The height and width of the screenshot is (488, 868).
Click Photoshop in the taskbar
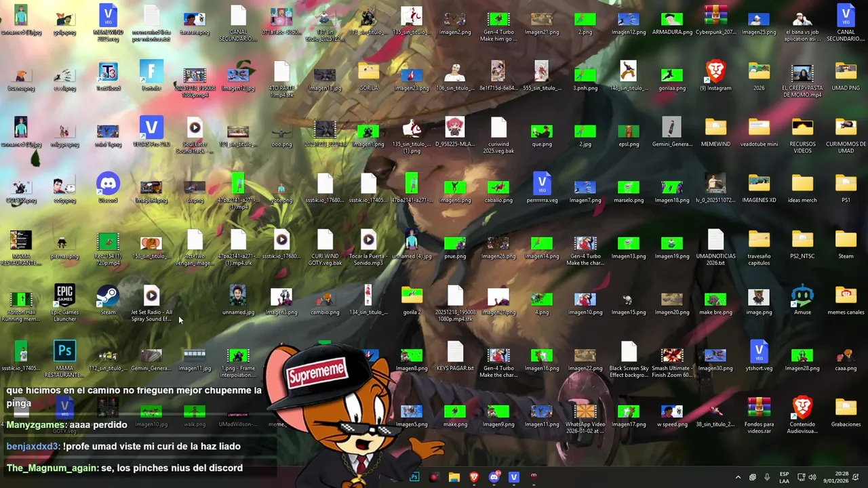414,477
